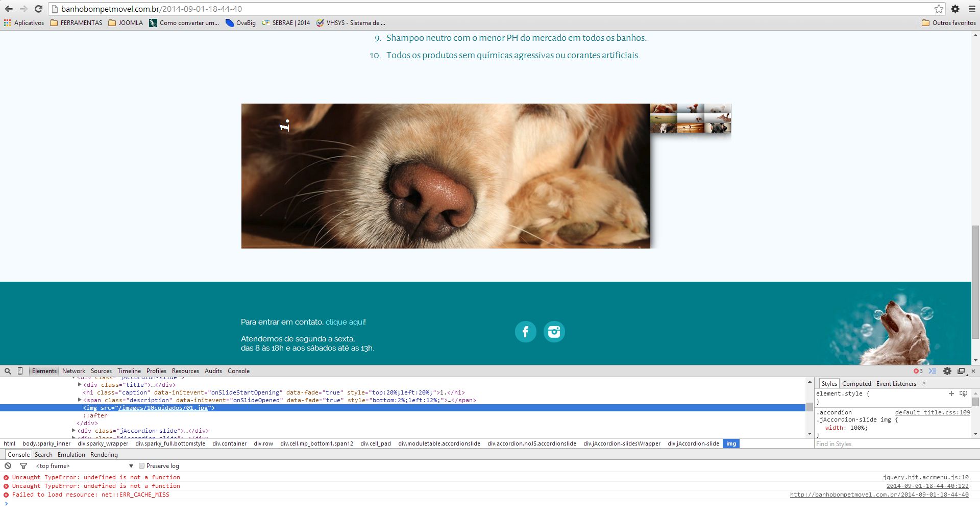Toggle the console filter funnel icon
The width and height of the screenshot is (980, 518).
(x=23, y=466)
